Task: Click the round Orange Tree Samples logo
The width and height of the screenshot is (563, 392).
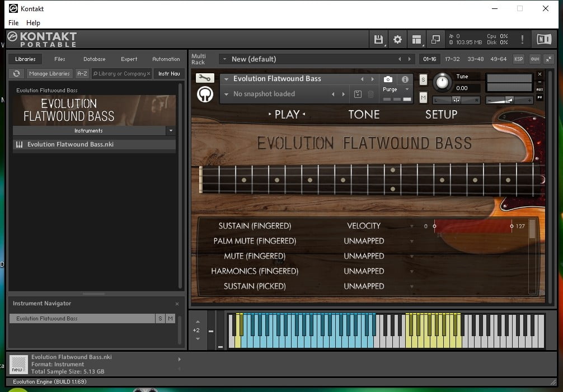Action: [x=205, y=95]
